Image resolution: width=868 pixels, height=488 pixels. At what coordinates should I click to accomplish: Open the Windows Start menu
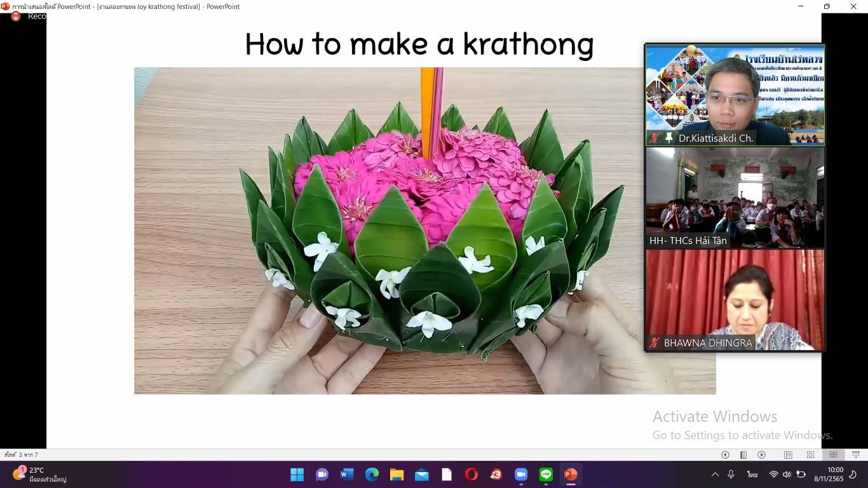297,475
